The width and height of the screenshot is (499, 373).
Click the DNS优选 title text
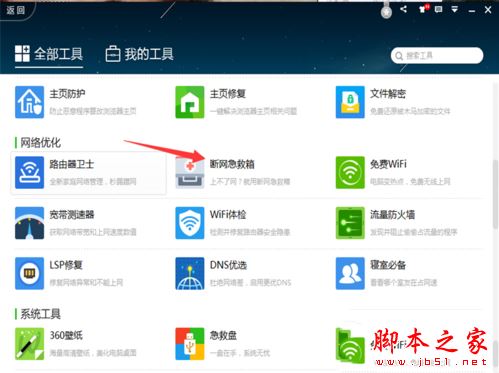228,265
